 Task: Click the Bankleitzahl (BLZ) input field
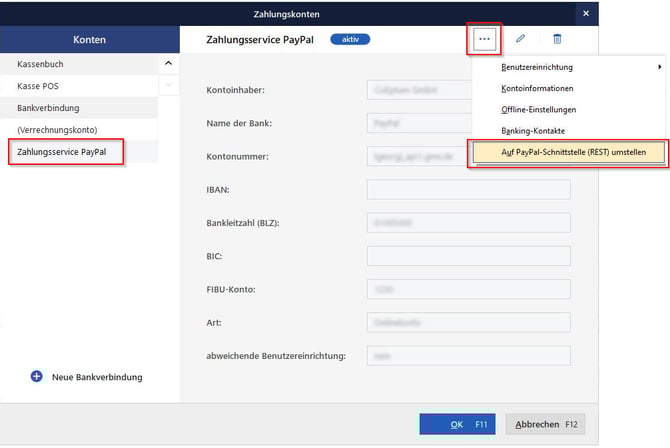[x=468, y=223]
